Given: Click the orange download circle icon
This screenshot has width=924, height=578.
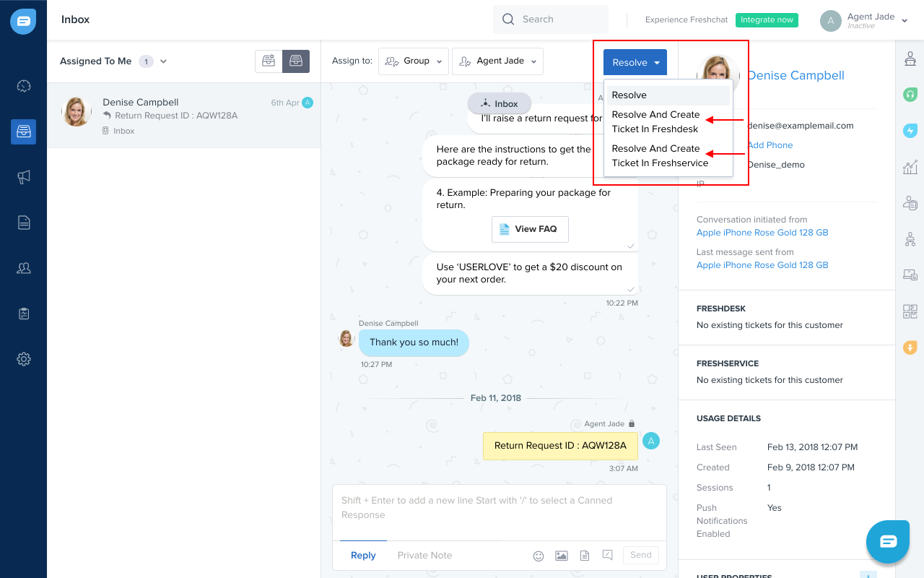Looking at the screenshot, I should point(910,348).
